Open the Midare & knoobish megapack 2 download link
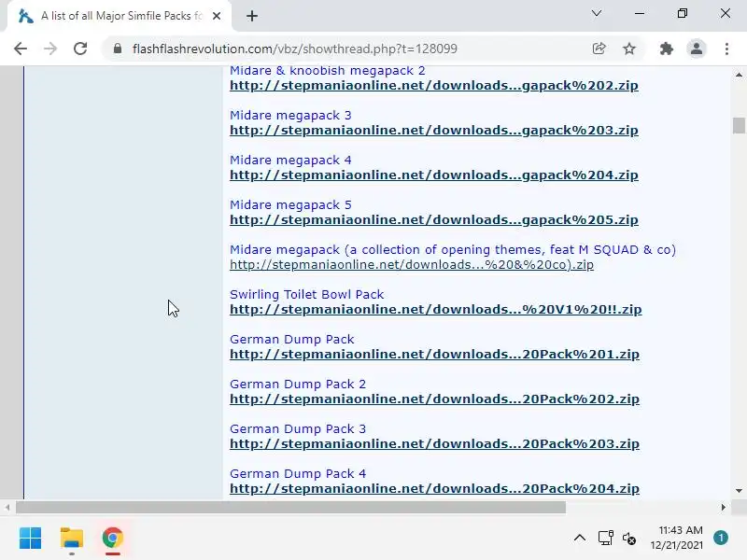747x560 pixels. [x=434, y=85]
